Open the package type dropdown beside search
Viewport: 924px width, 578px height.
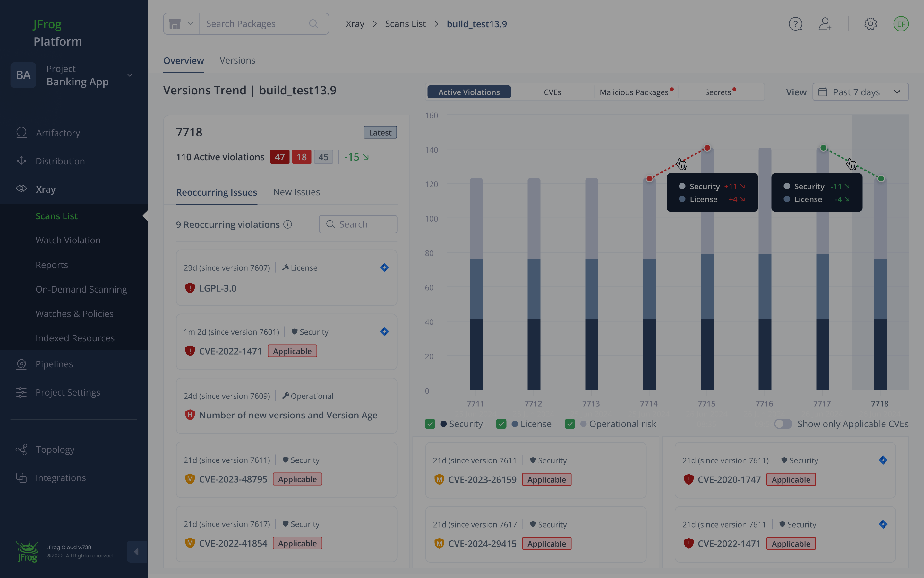pyautogui.click(x=181, y=24)
